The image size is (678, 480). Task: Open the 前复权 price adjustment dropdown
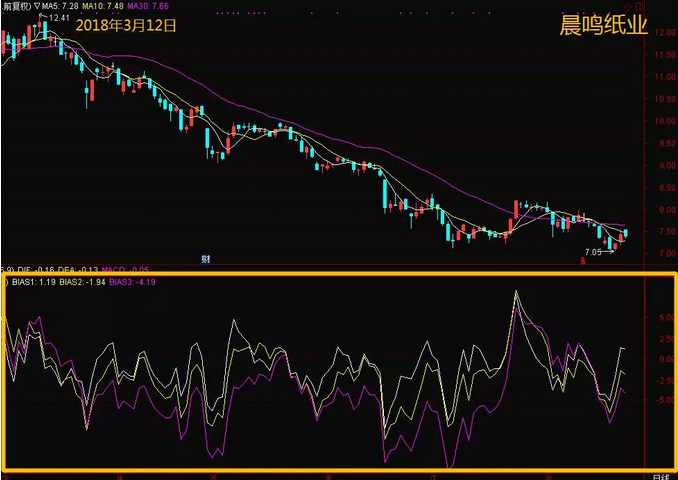(x=15, y=5)
